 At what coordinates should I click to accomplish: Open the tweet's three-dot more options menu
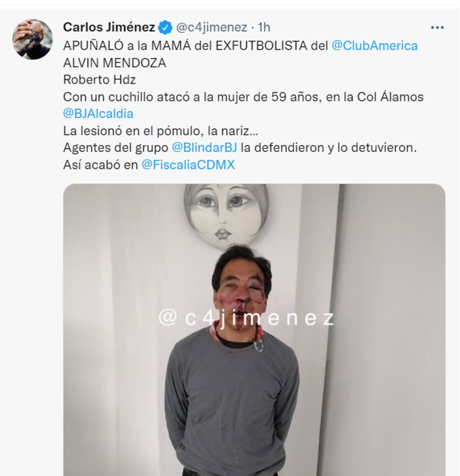tap(437, 28)
